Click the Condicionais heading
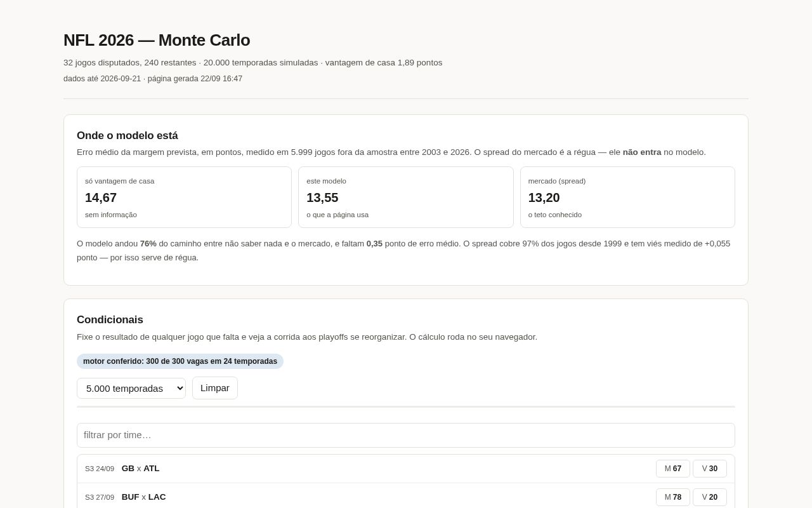The height and width of the screenshot is (508, 812). tap(110, 320)
